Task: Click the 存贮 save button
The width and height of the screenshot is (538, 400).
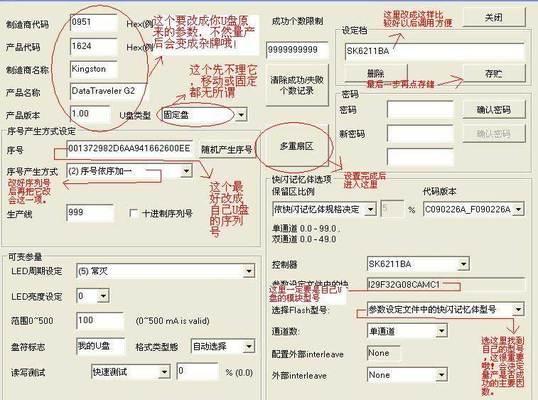Action: point(494,73)
